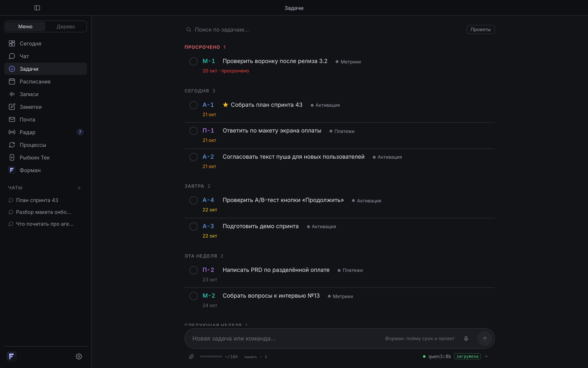Screen dimensions: 588x368
Task: Select Задачи in sidebar menu
Action: pyautogui.click(x=46, y=69)
